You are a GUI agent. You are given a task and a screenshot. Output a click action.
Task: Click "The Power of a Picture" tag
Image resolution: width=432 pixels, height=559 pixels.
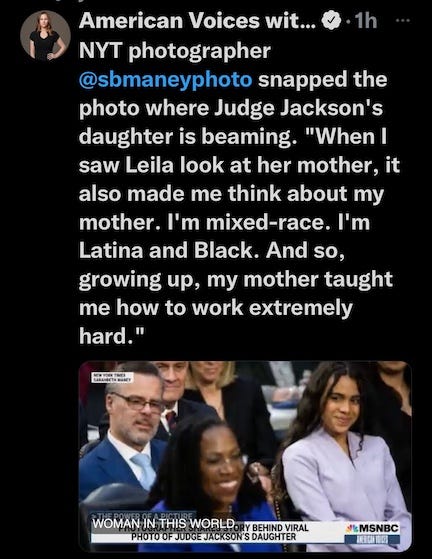coord(143,516)
